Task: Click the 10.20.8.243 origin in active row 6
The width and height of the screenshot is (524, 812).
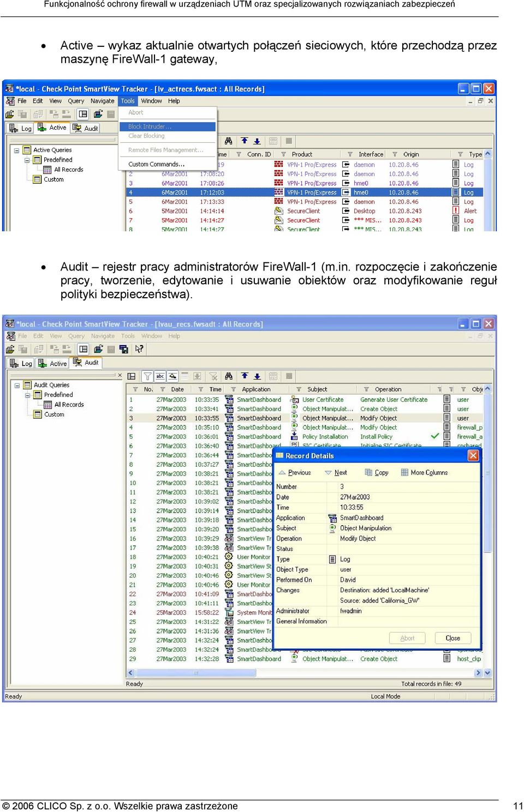Action: pos(405,211)
